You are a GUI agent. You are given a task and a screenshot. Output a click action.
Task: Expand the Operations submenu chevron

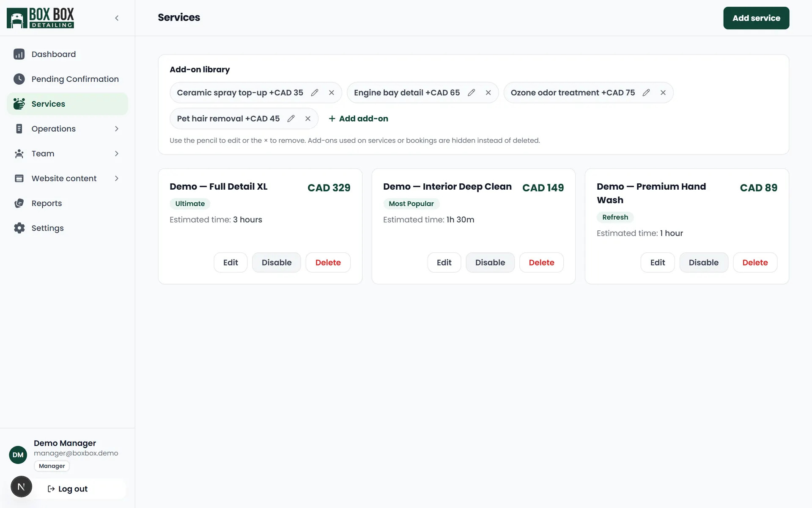click(117, 129)
